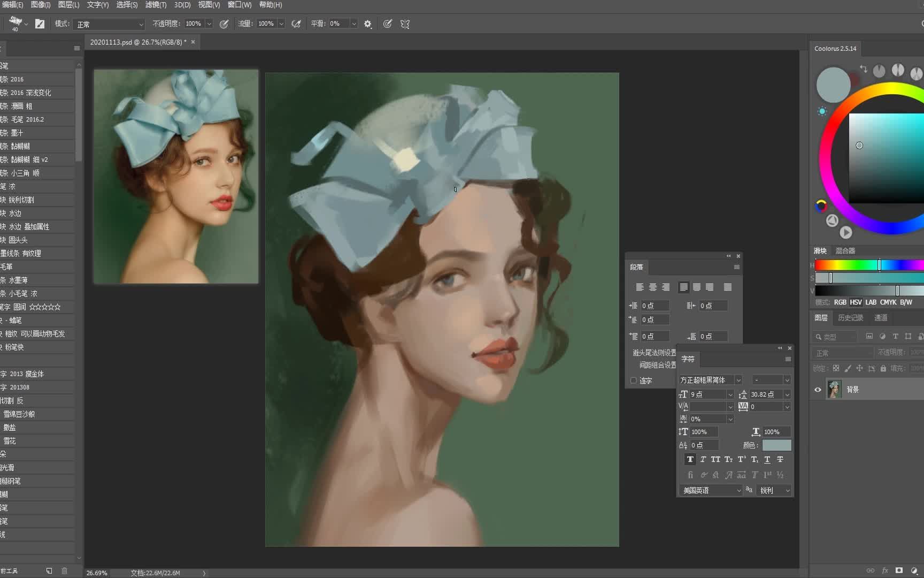Filter layers by adjustment layer icon
Viewport: 924px width, 578px height.
(x=882, y=336)
